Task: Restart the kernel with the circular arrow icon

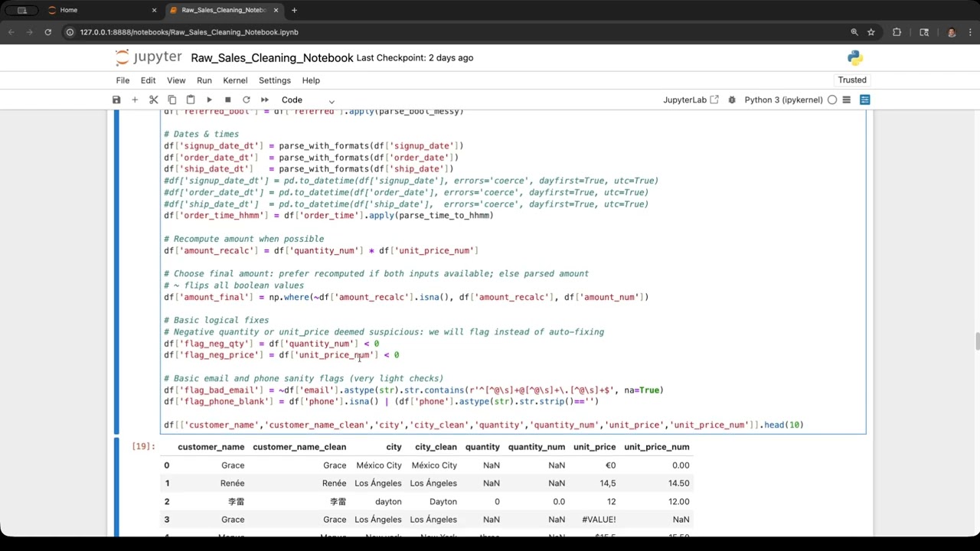Action: coord(246,99)
